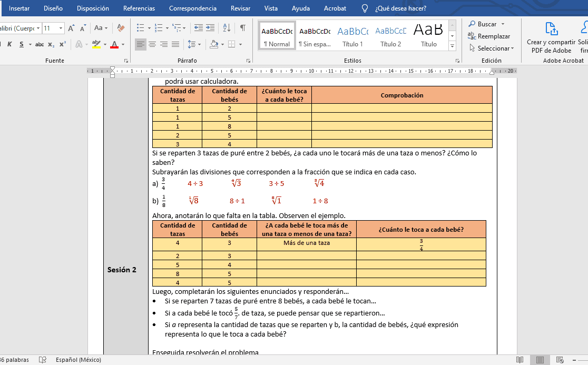Toggle superscript formatting
The width and height of the screenshot is (588, 365).
pyautogui.click(x=63, y=44)
